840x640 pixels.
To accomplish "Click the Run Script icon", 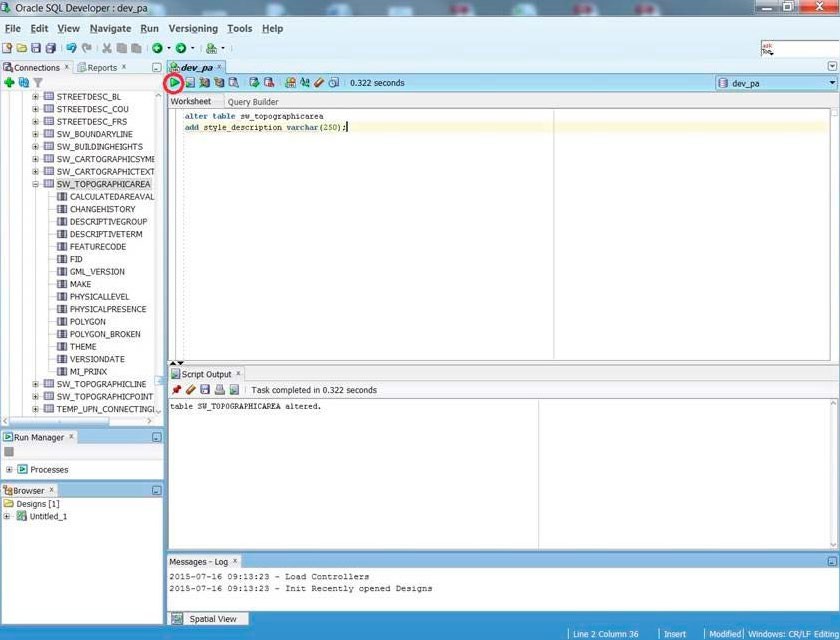I will [190, 83].
